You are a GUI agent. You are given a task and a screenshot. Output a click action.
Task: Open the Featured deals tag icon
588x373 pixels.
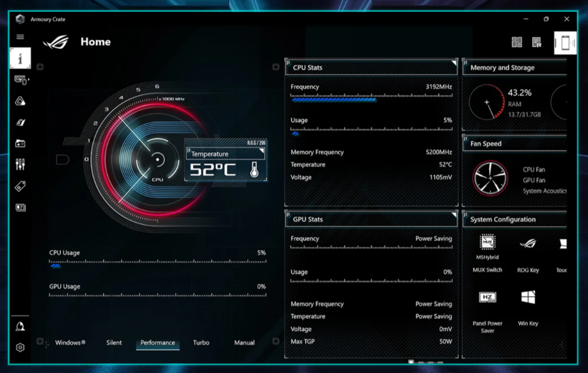[20, 186]
